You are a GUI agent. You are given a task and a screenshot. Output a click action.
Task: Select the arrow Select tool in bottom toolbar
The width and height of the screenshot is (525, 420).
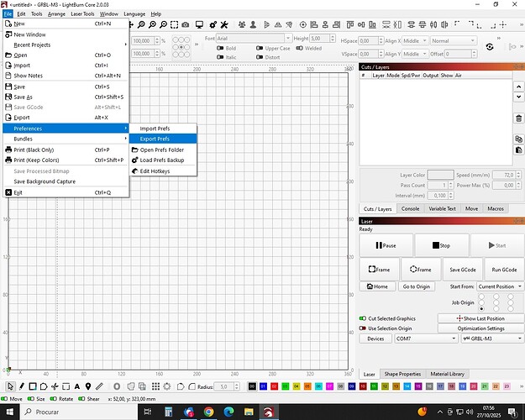(x=10, y=386)
